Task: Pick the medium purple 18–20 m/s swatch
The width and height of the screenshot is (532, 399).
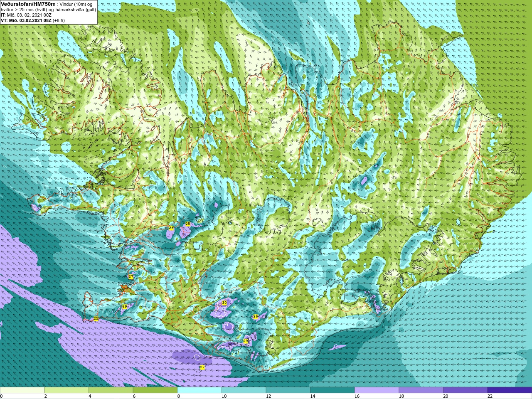Action: [x=421, y=390]
